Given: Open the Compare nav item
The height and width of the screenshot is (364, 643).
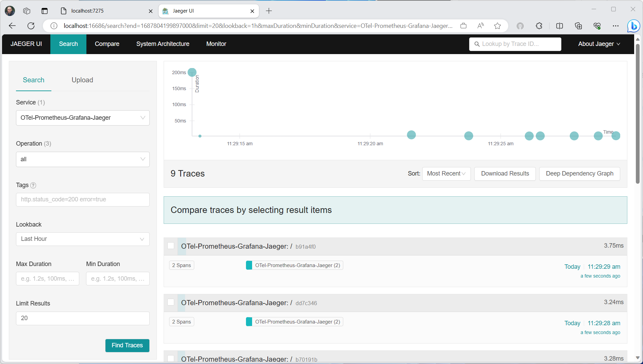Looking at the screenshot, I should point(107,44).
